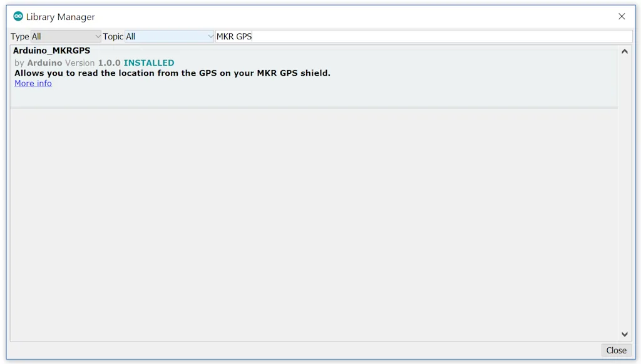641x364 pixels.
Task: Click the Arduino logo icon in title bar
Action: coord(18,16)
